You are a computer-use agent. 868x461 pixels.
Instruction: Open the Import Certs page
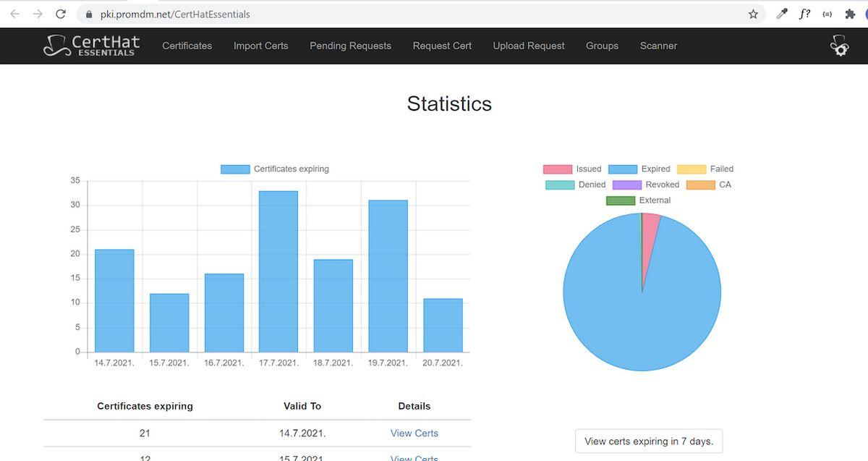coord(260,46)
